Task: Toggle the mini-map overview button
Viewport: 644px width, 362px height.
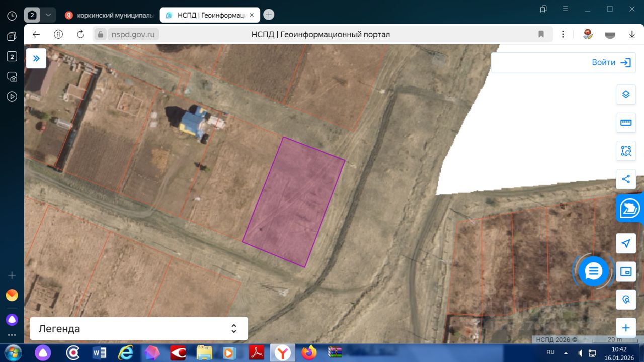Action: coord(626,271)
